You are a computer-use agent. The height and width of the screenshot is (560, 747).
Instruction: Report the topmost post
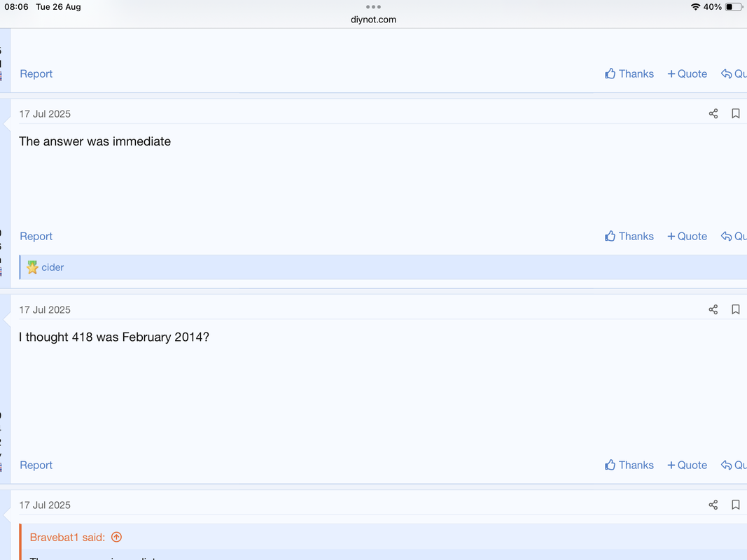point(36,73)
